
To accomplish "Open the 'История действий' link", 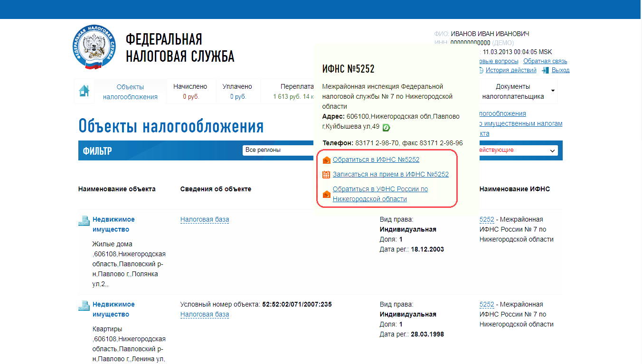I will click(510, 70).
